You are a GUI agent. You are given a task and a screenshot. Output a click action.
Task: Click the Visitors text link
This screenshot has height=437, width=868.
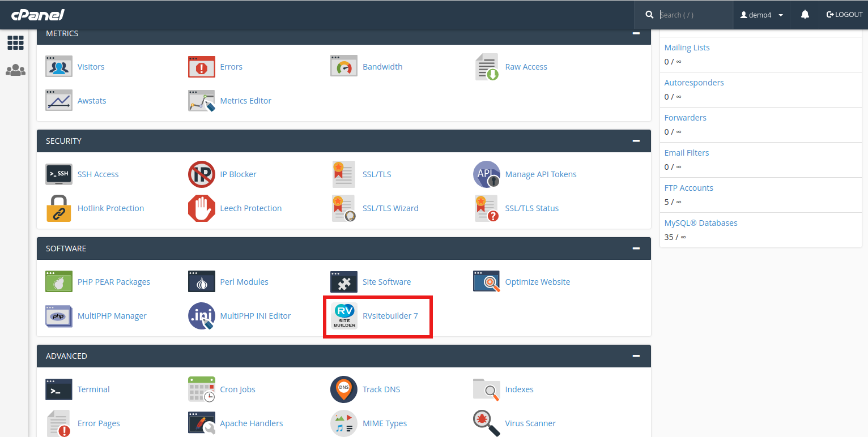[91, 67]
